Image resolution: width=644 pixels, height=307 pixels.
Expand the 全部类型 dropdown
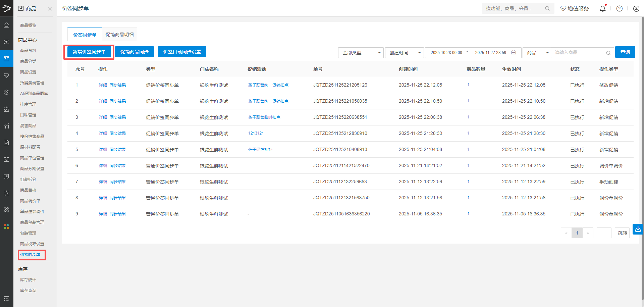coord(361,53)
